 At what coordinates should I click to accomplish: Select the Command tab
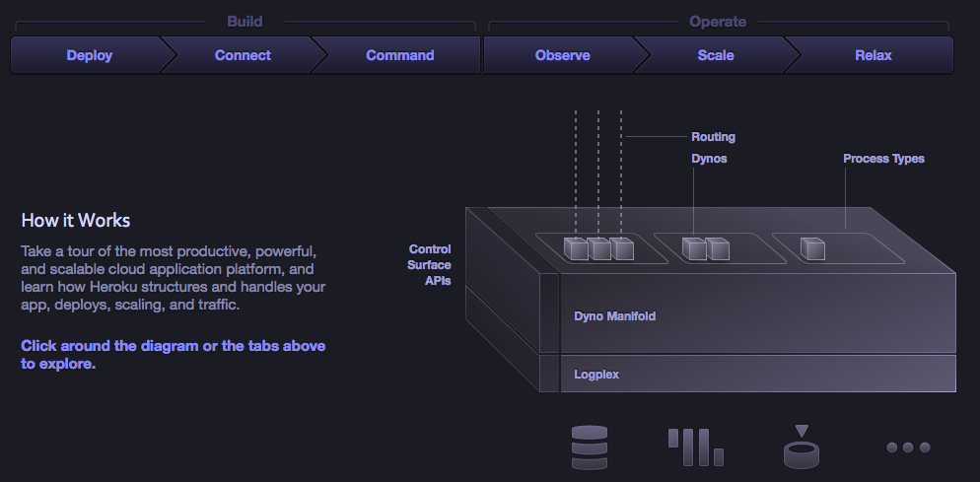[x=399, y=55]
